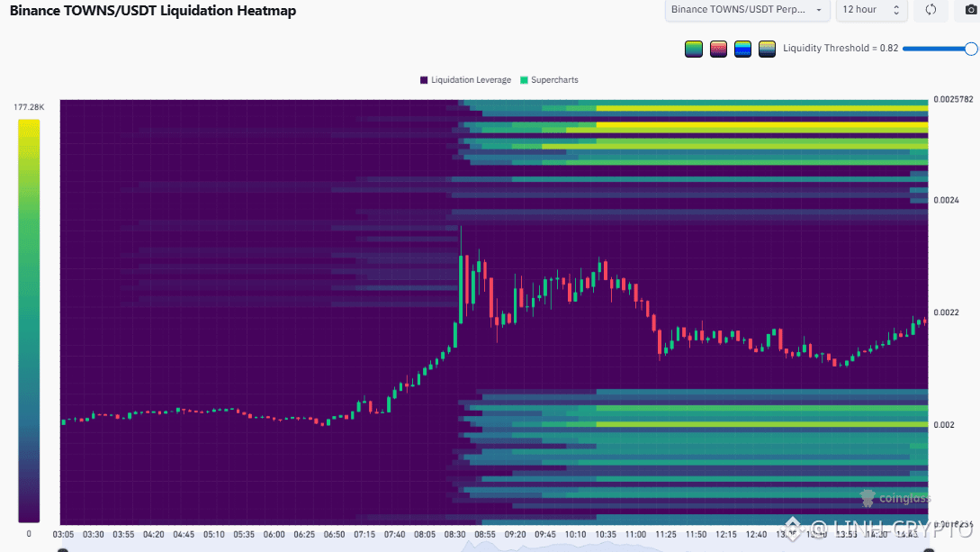The width and height of the screenshot is (980, 552).
Task: Click the camera screenshot icon
Action: tap(971, 10)
